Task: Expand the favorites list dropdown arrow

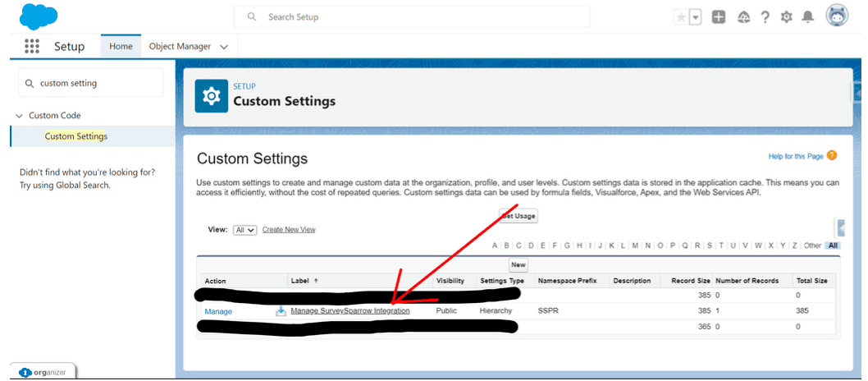Action: 696,17
